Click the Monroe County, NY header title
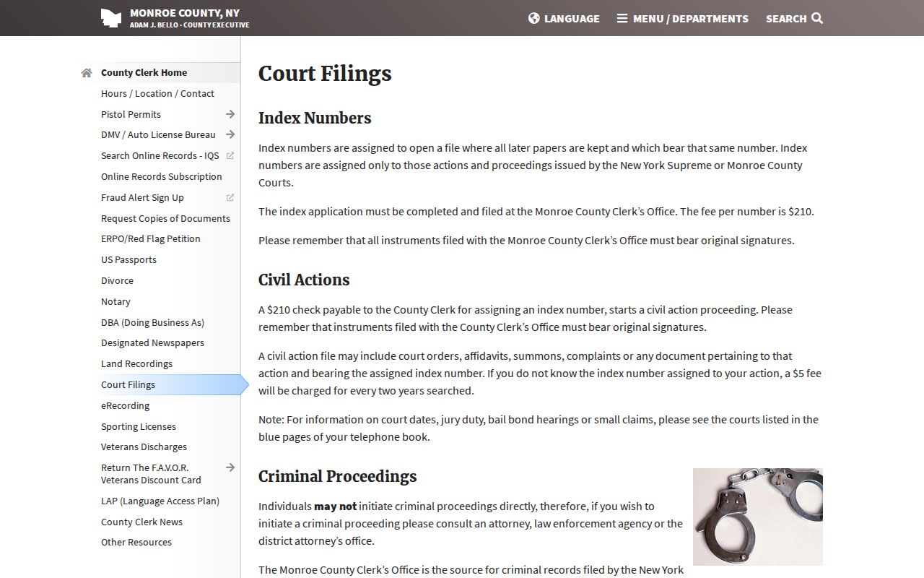The image size is (924, 578). point(185,13)
